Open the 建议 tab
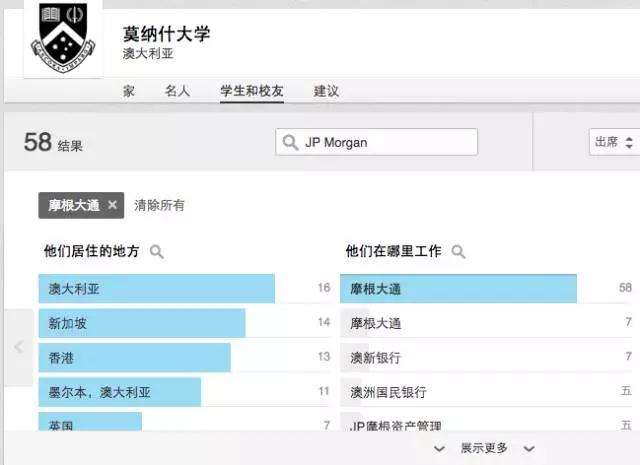This screenshot has width=640, height=465. (x=326, y=91)
